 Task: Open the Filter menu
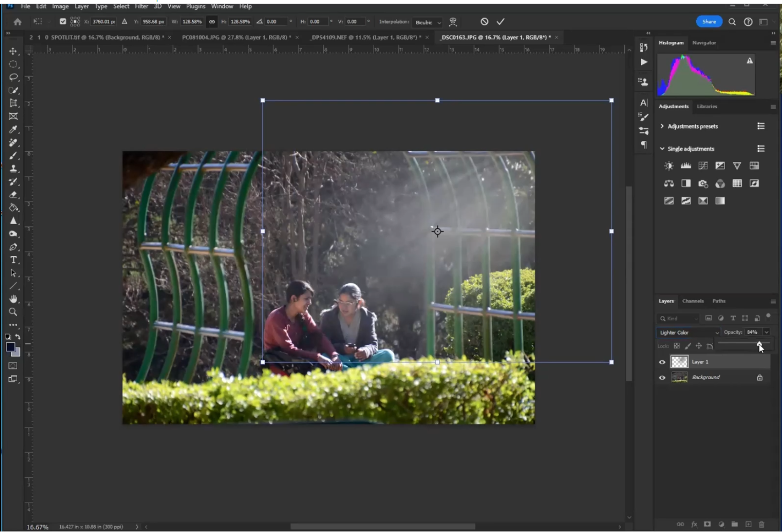click(x=141, y=6)
